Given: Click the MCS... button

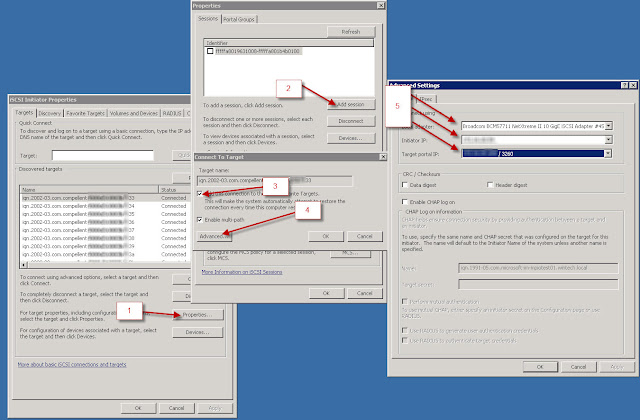Looking at the screenshot, I should click(350, 253).
